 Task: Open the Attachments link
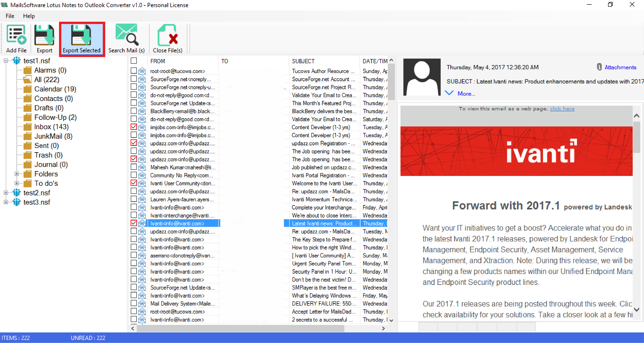click(x=620, y=67)
